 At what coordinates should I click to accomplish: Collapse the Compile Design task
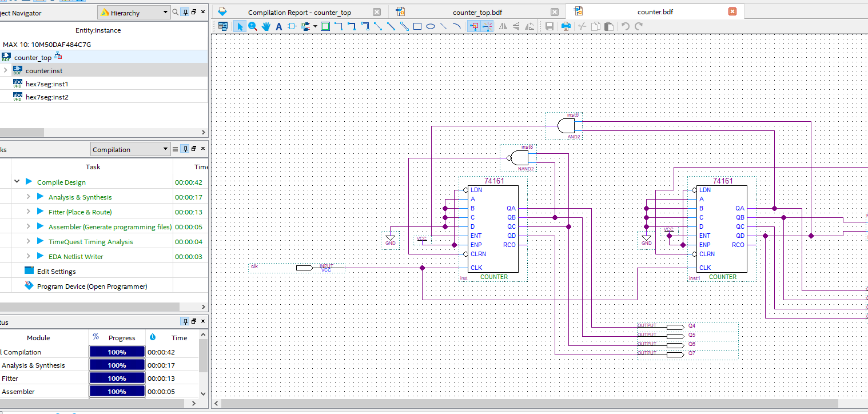pos(17,182)
